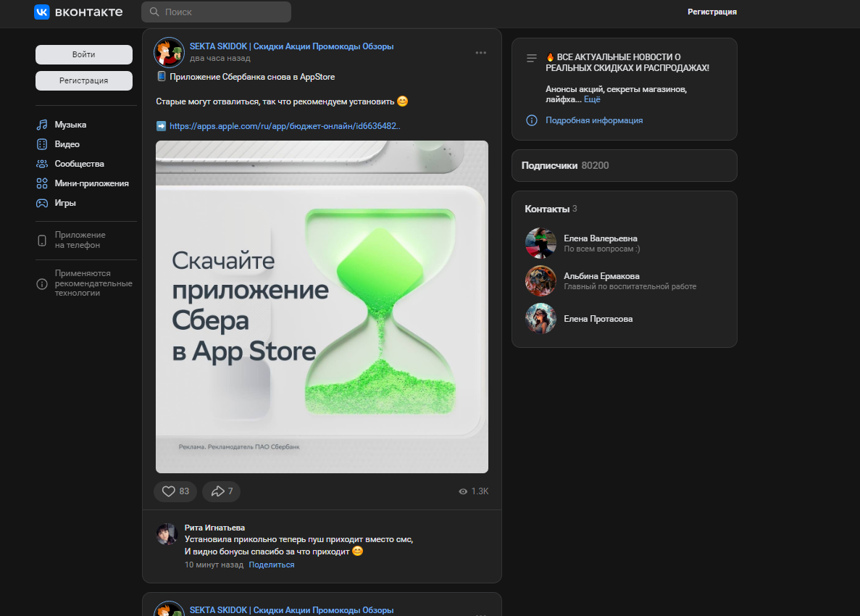Open the Сбер App Store post image
The image size is (860, 616).
tap(322, 307)
